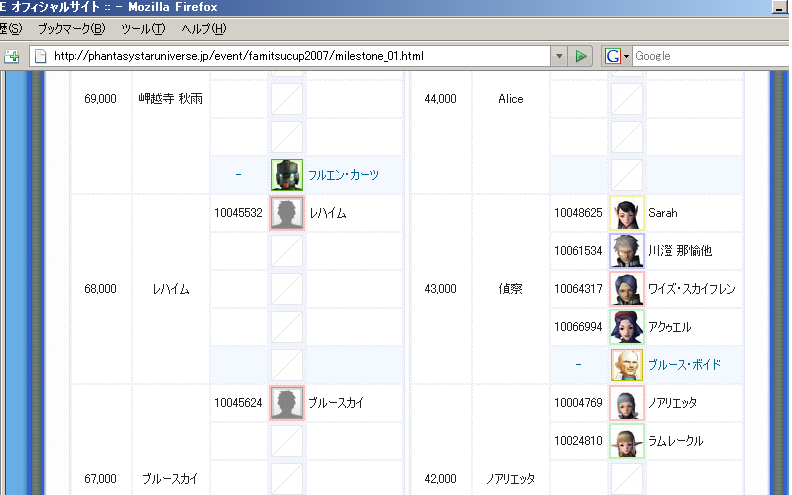Click the page icon in the address bar
The width and height of the screenshot is (792, 495).
pos(41,56)
